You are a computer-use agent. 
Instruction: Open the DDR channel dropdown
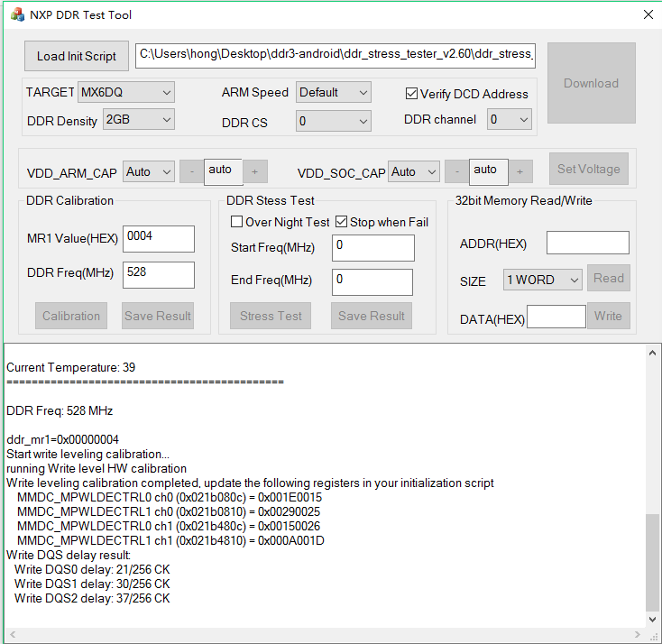(x=510, y=119)
